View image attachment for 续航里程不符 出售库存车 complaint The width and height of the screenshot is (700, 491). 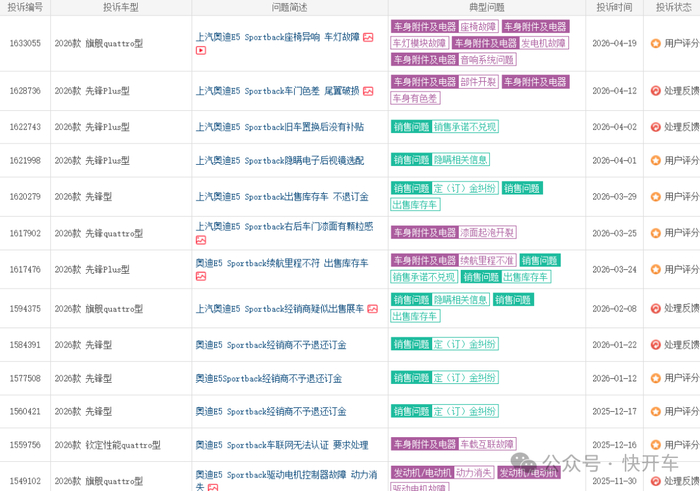point(201,276)
